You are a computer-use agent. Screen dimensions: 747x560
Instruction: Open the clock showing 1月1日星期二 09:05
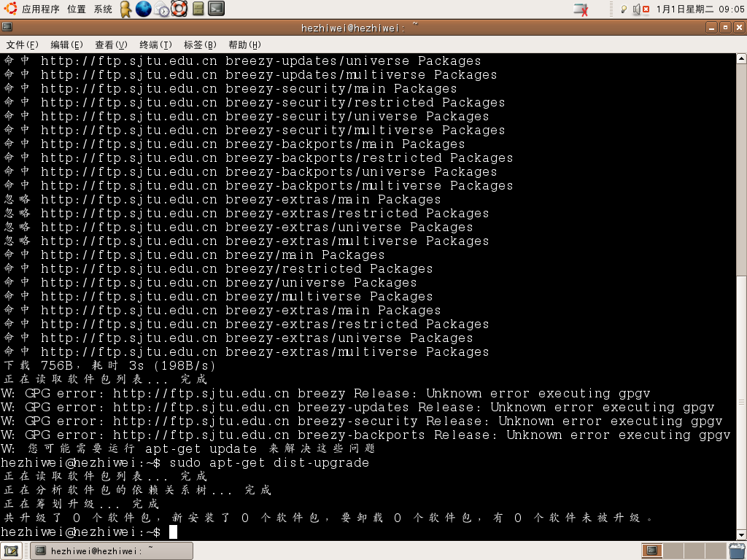coord(700,9)
